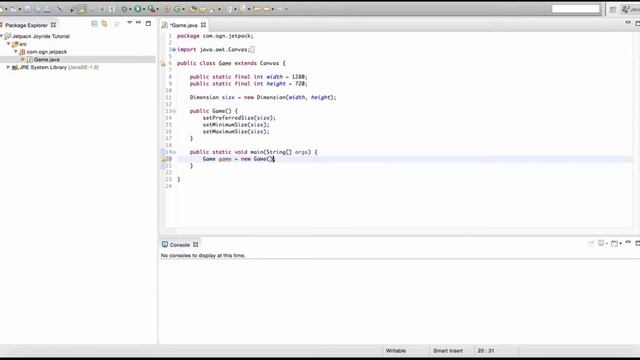The width and height of the screenshot is (640, 360).
Task: Minimize the Package Explorer view
Action: (138, 22)
